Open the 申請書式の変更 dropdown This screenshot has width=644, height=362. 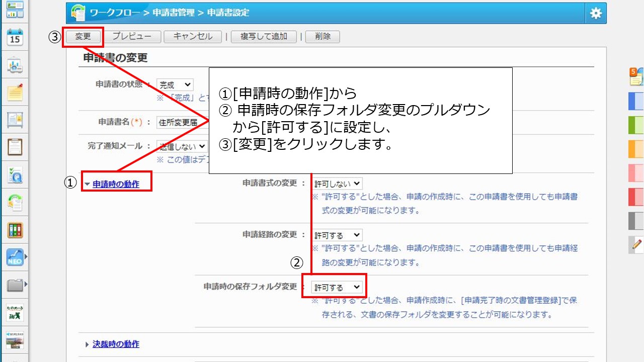[x=337, y=184]
